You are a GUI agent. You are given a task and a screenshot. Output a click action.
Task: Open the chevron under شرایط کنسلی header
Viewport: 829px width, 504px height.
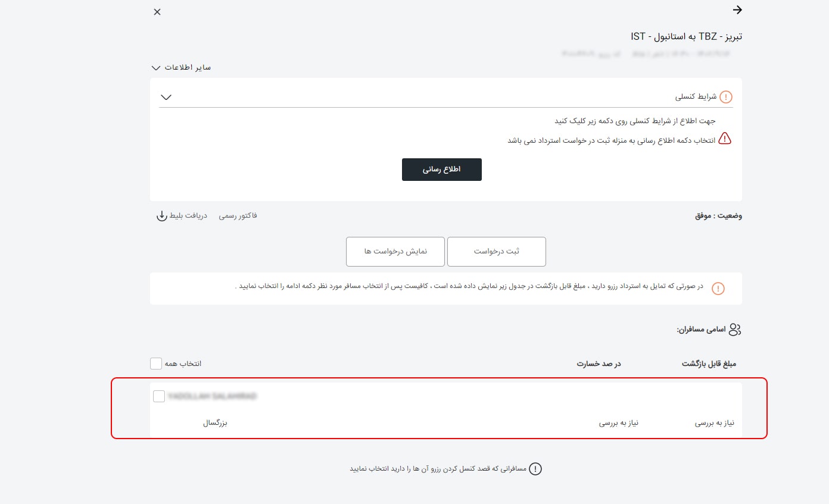pyautogui.click(x=167, y=97)
